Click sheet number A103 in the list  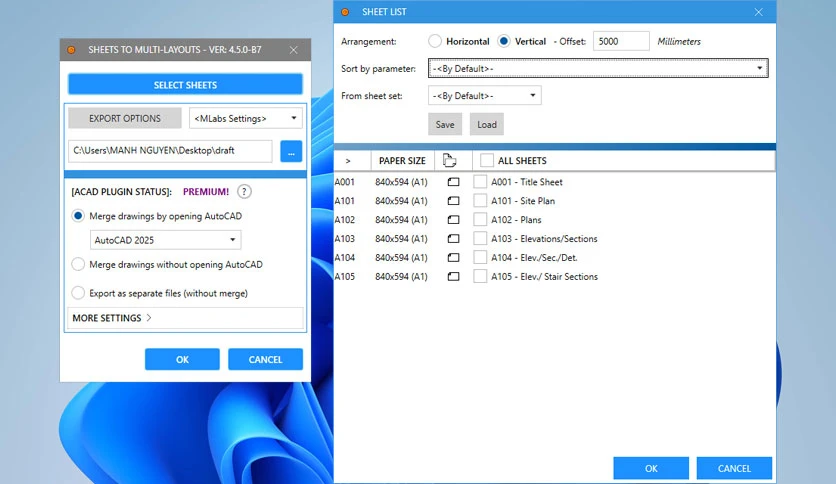(x=344, y=239)
